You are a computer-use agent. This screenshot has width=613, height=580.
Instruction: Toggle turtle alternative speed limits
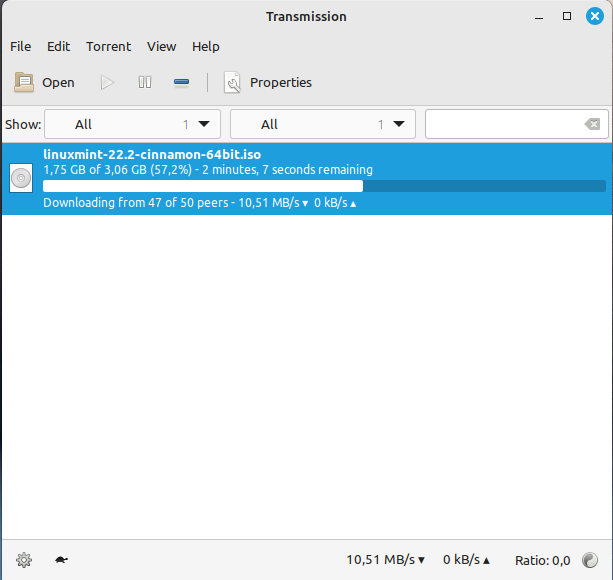point(61,560)
